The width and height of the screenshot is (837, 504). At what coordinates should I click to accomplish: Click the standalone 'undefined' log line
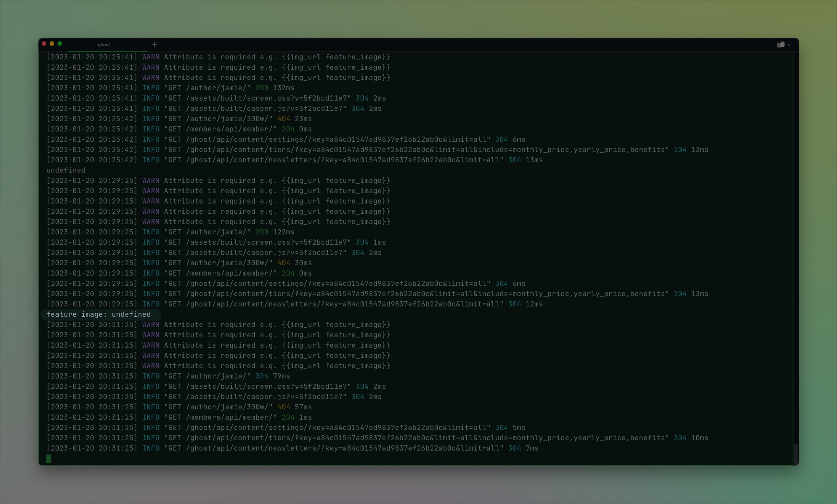pyautogui.click(x=66, y=170)
